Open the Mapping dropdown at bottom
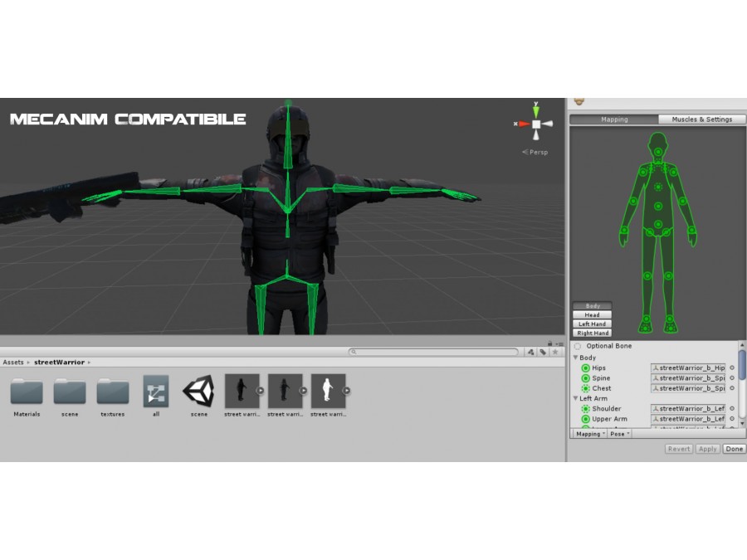The image size is (747, 560). [590, 434]
